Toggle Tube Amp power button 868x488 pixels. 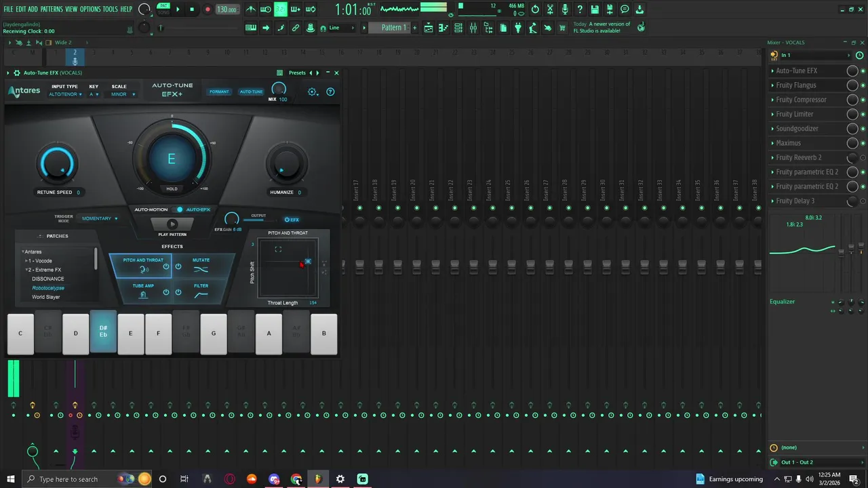tap(166, 292)
